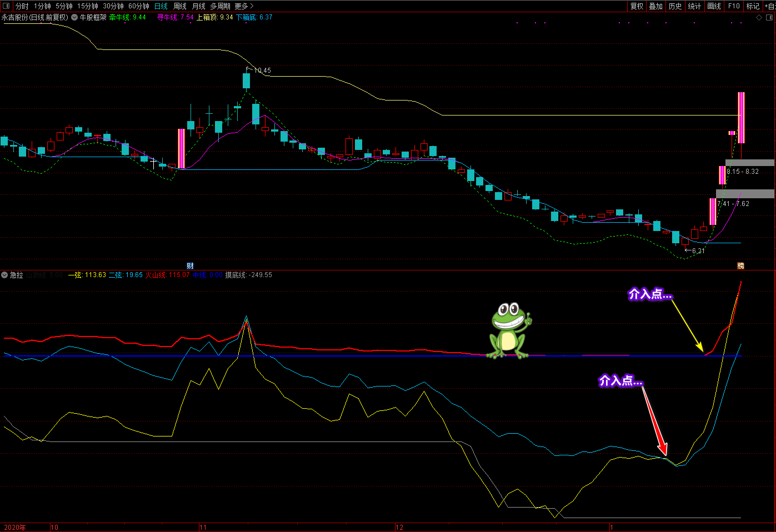This screenshot has height=532, width=776.
Task: Open the F10 company info button
Action: 734,6
